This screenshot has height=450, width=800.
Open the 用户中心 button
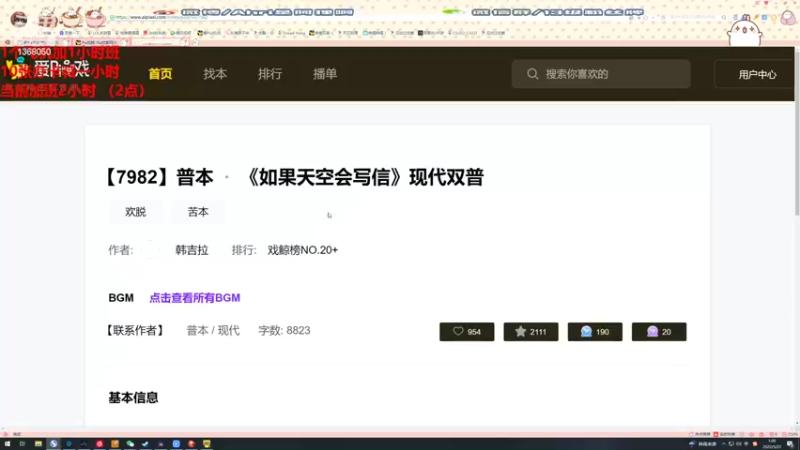(x=757, y=74)
